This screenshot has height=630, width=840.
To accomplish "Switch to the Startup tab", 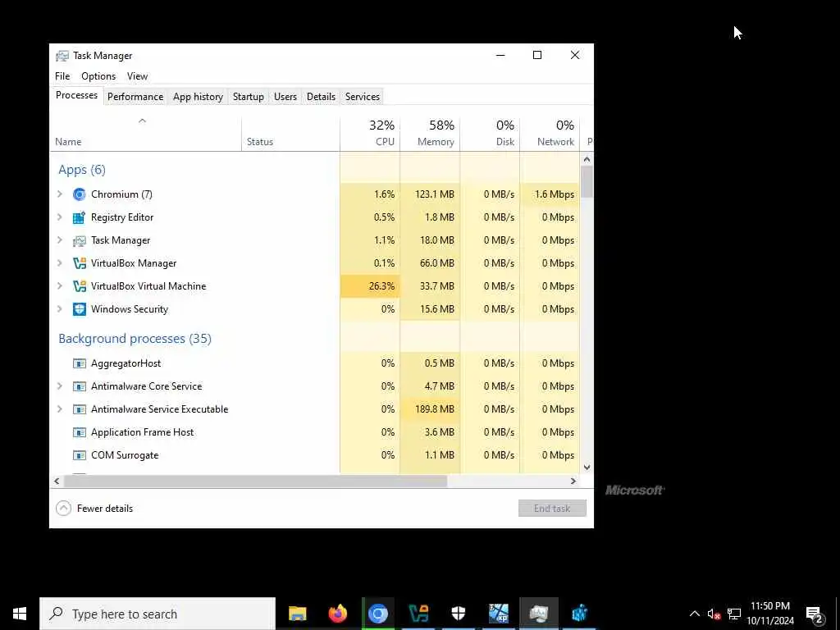I will pos(248,97).
